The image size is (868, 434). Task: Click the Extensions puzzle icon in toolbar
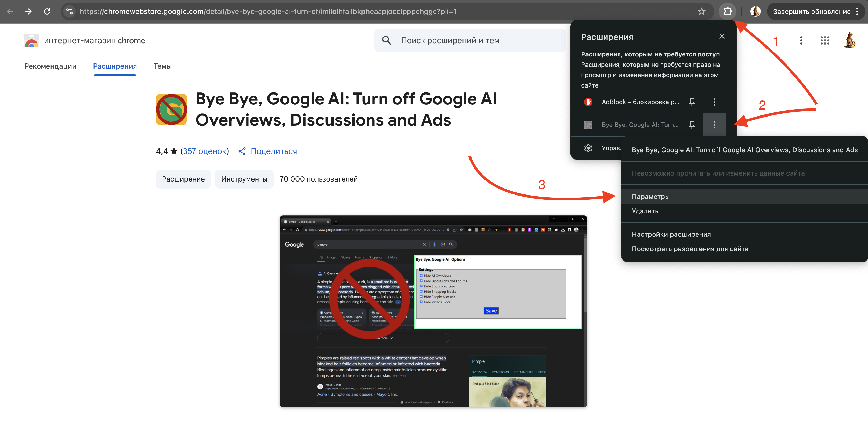tap(727, 11)
